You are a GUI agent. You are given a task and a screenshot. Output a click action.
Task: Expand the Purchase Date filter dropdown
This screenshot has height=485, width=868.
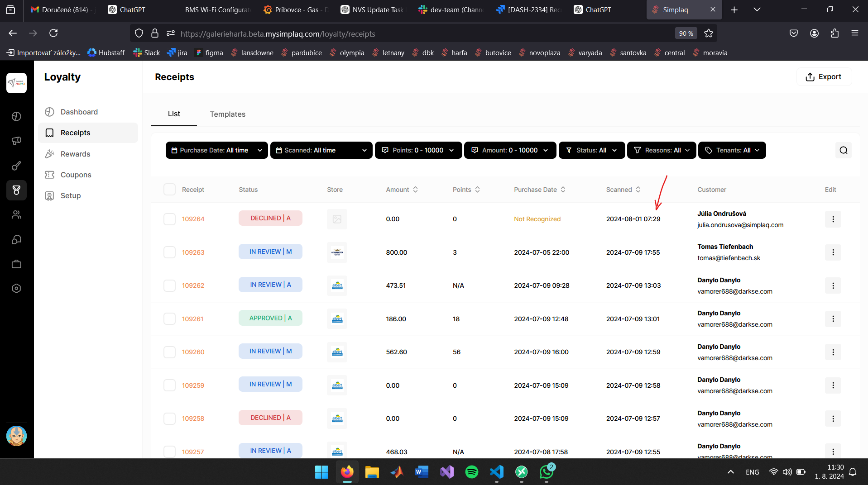coord(216,150)
